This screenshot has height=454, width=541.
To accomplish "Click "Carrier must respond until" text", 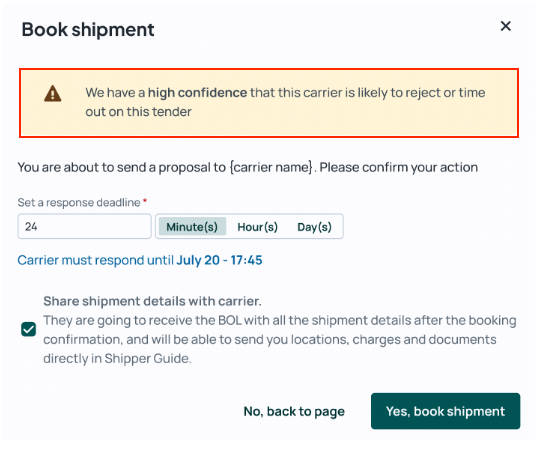I will (x=96, y=260).
